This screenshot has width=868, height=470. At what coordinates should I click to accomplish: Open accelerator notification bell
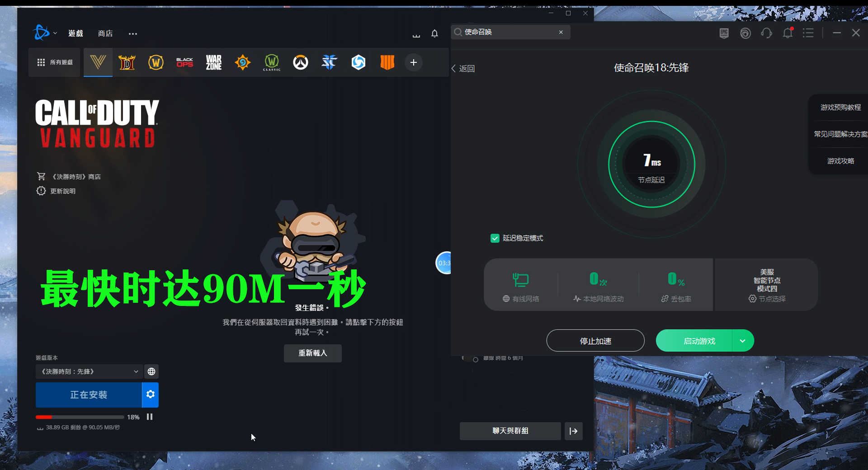[x=788, y=33]
